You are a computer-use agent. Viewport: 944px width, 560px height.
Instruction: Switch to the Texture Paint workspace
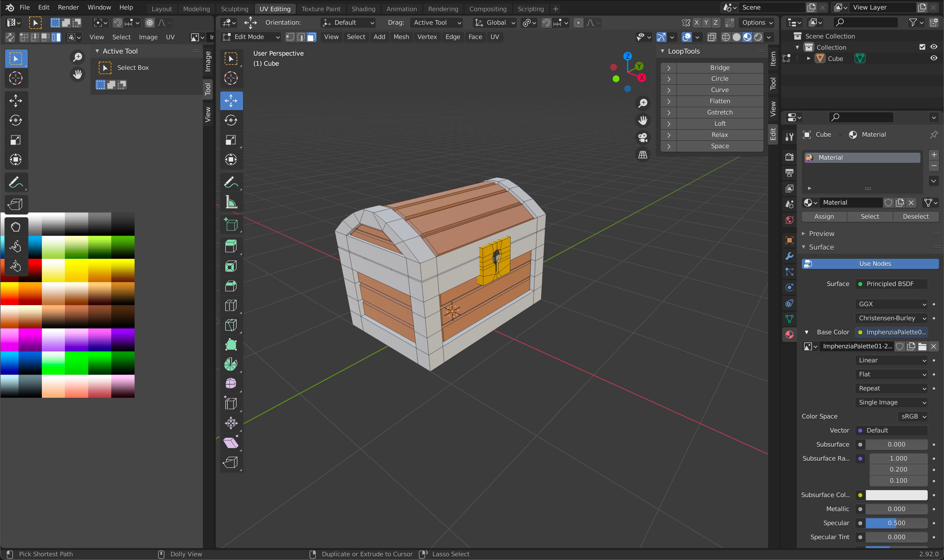click(x=321, y=9)
